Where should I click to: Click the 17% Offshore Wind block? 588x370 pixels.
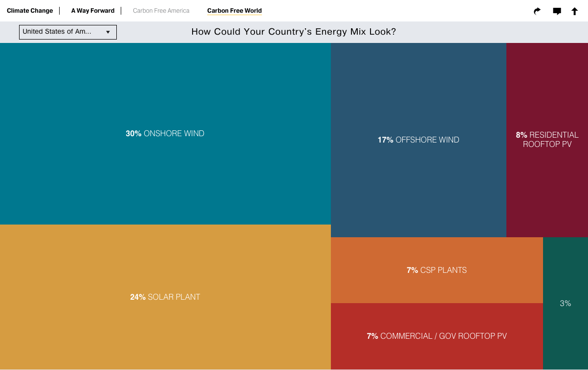(418, 140)
